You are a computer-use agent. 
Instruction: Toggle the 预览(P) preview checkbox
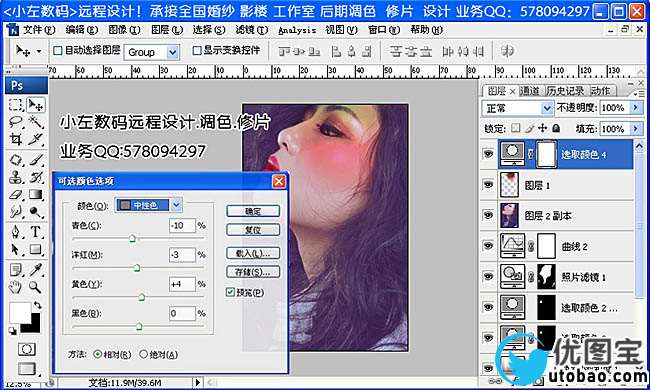click(230, 292)
